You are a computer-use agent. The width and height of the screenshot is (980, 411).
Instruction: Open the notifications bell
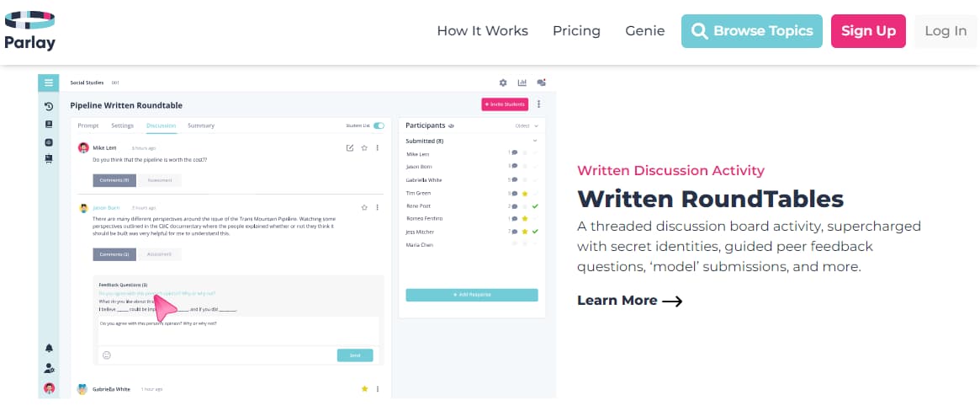tap(49, 348)
